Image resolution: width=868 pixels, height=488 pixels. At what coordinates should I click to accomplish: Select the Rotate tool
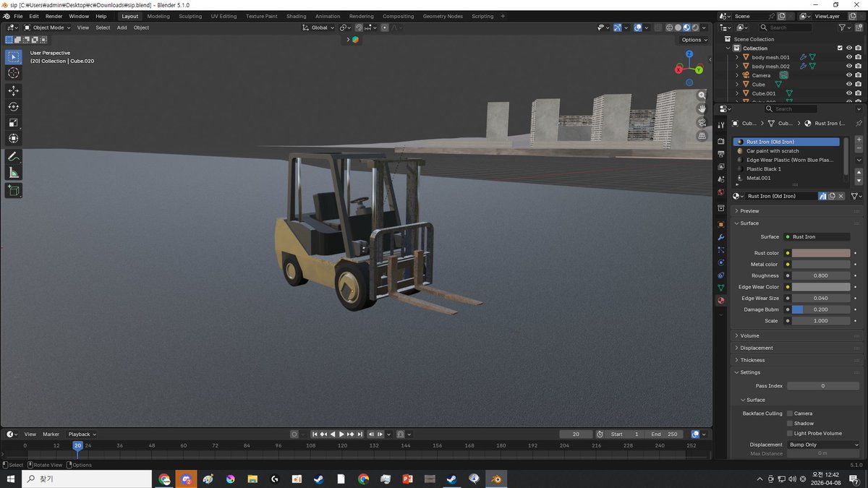(13, 106)
